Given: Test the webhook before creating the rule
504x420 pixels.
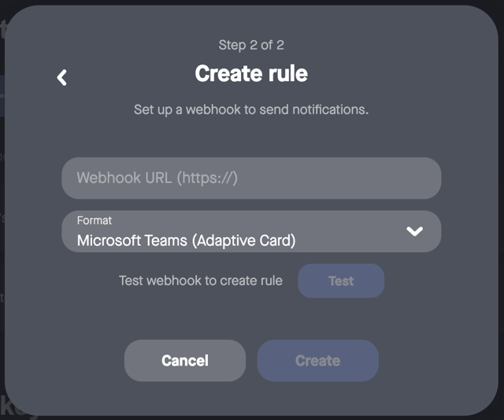Looking at the screenshot, I should 341,281.
